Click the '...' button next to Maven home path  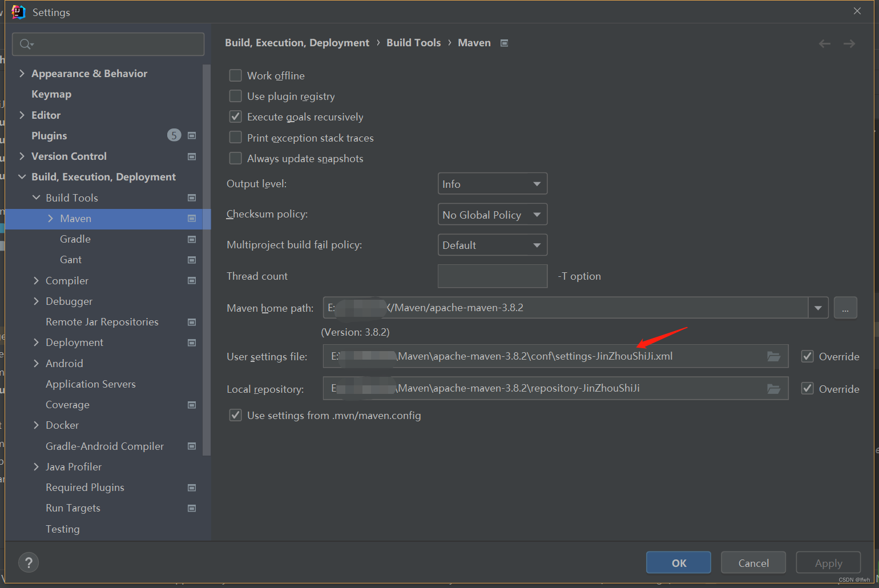pos(845,307)
